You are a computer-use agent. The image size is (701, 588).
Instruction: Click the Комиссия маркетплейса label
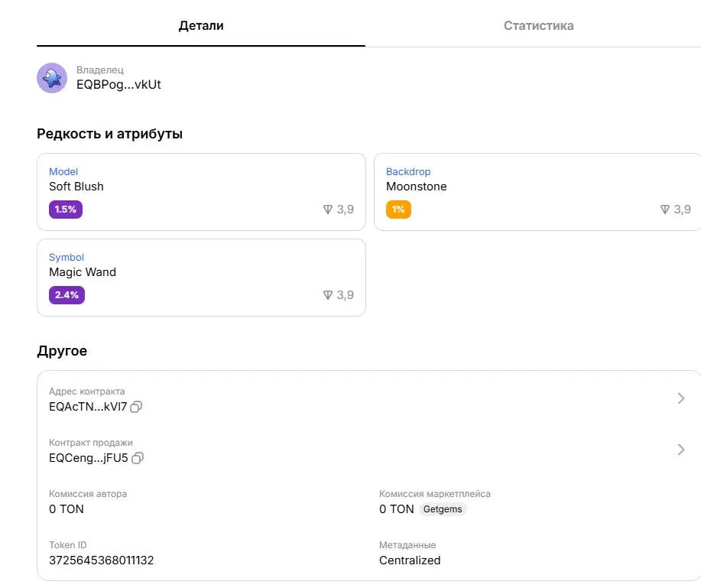434,494
